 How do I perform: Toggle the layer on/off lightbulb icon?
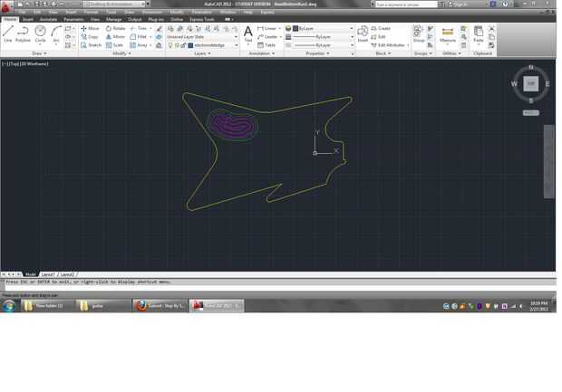point(170,45)
